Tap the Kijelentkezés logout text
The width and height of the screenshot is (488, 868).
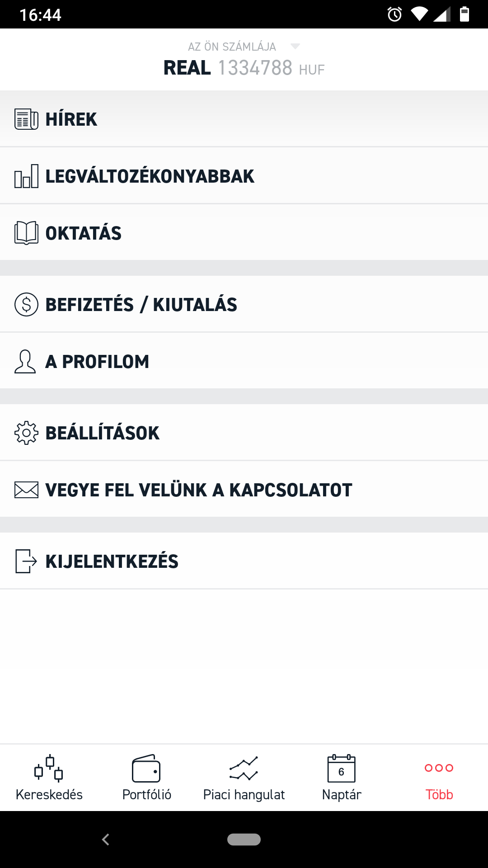coord(112,561)
